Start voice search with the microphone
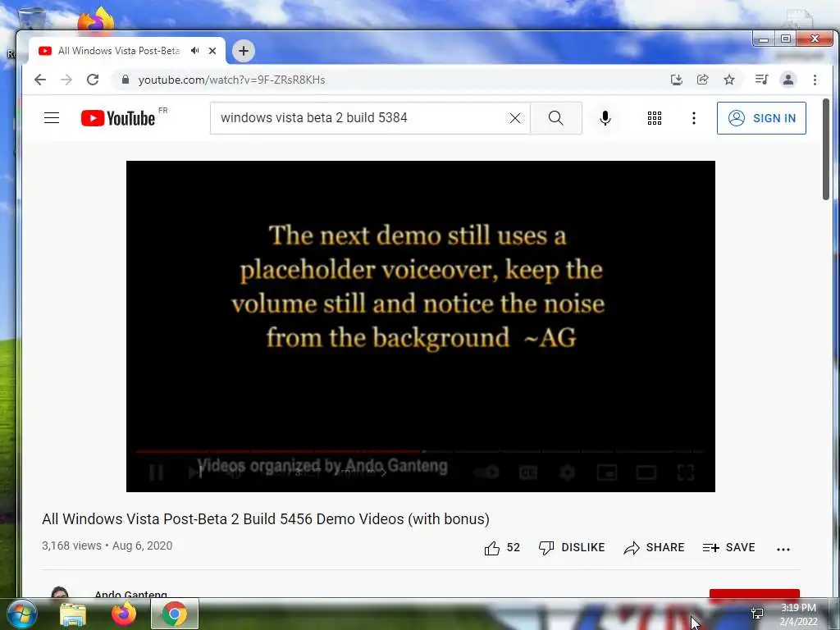Viewport: 840px width, 630px height. click(x=605, y=118)
